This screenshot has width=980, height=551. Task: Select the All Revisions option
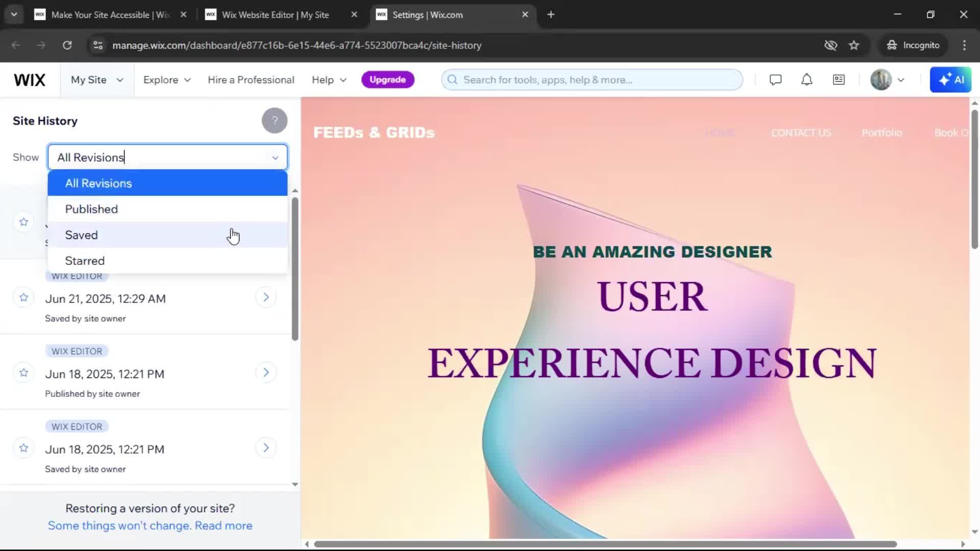click(167, 183)
